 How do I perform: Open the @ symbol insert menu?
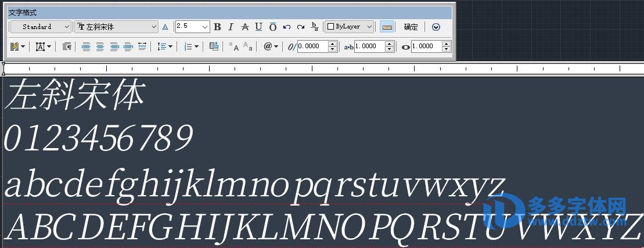271,46
